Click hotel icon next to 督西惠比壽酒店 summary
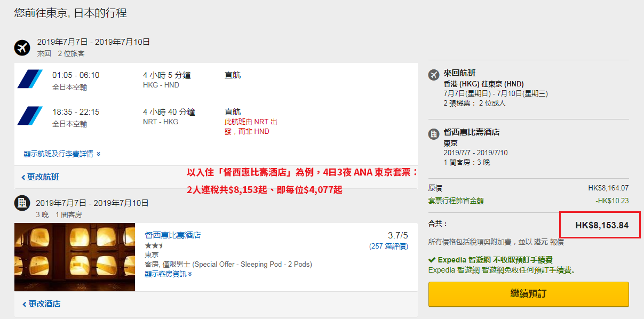The width and height of the screenshot is (644, 319). click(434, 134)
